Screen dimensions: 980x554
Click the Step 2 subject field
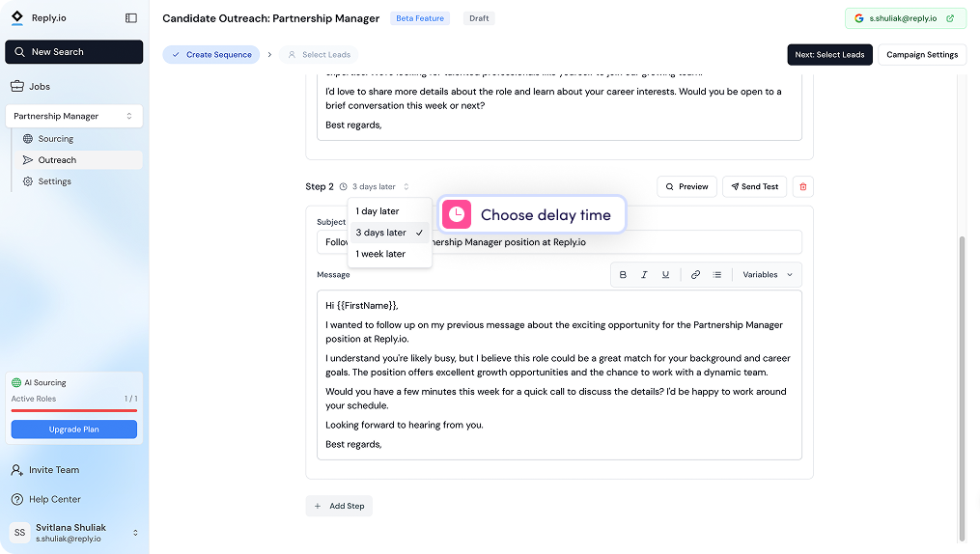[559, 241]
